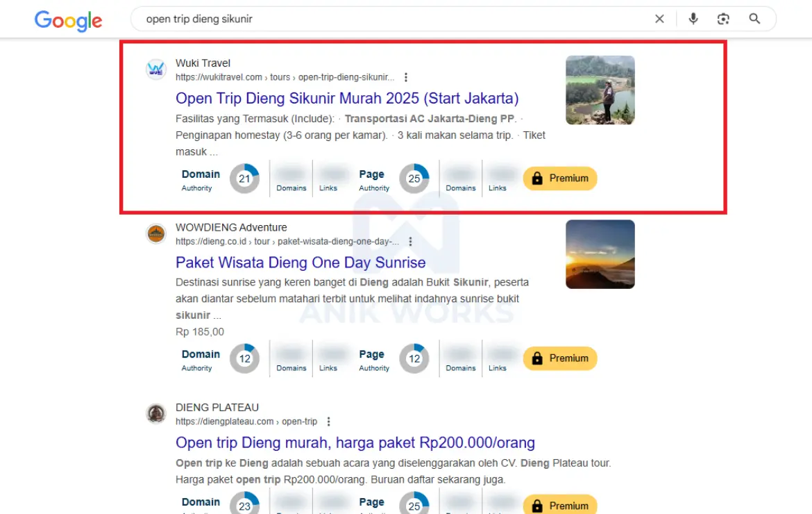Open three-dot menu for Wuki Travel result
This screenshot has height=514, width=812.
pos(406,77)
